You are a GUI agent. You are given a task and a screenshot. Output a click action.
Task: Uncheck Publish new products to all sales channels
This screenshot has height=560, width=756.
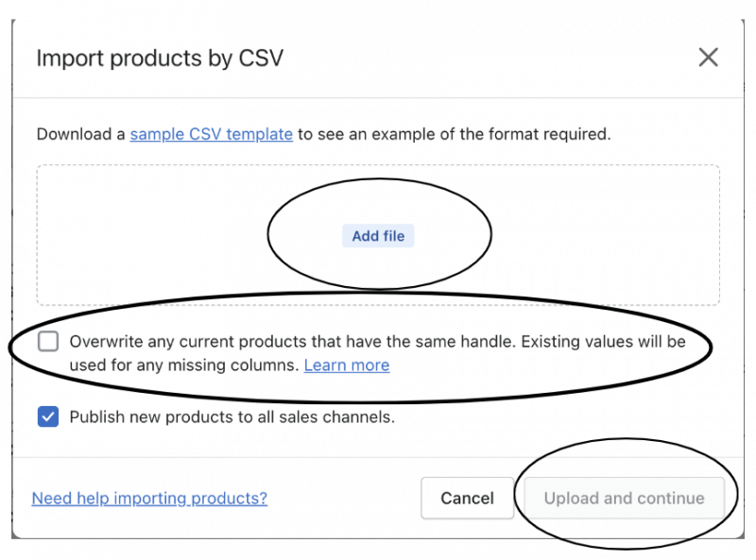pyautogui.click(x=48, y=416)
